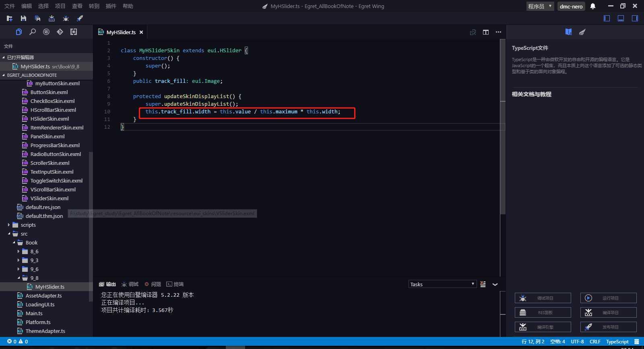Image resolution: width=644 pixels, height=349 pixels.
Task: Open the extensions bracket sidebar view
Action: coord(74,32)
